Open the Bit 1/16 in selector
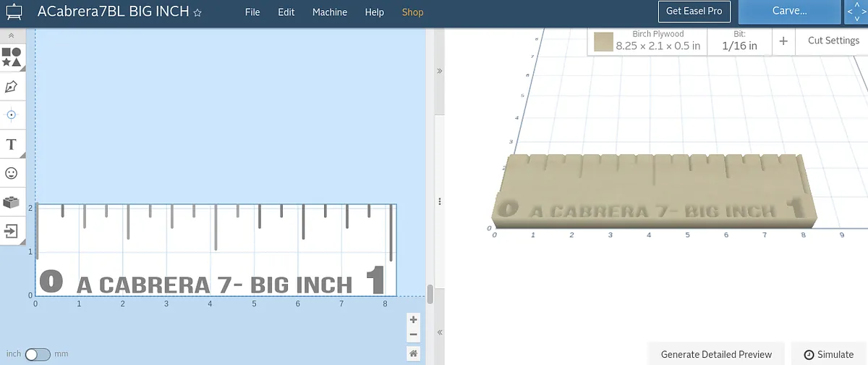The height and width of the screenshot is (365, 868). tap(739, 41)
